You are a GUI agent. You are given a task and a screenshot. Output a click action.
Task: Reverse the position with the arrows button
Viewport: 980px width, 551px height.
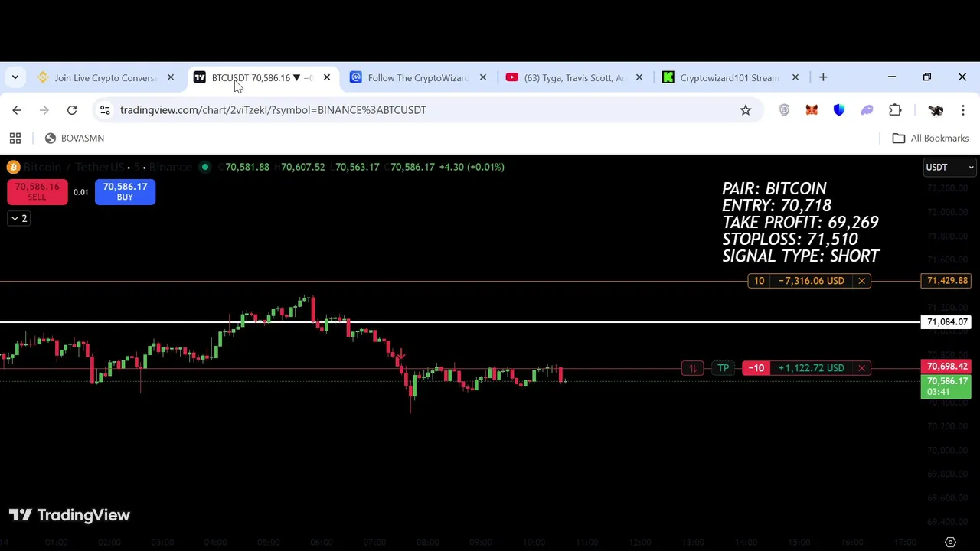[692, 368]
